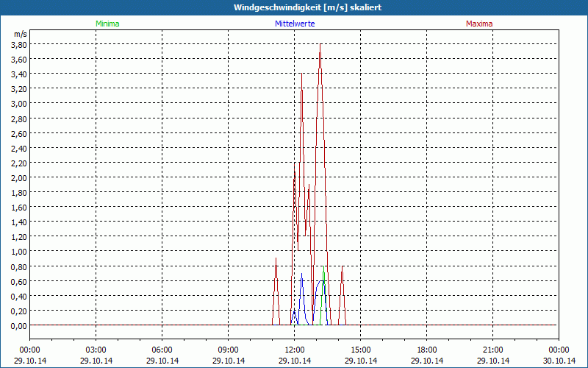Click the 3,40 y-axis value
This screenshot has width=588, height=368.
click(19, 74)
